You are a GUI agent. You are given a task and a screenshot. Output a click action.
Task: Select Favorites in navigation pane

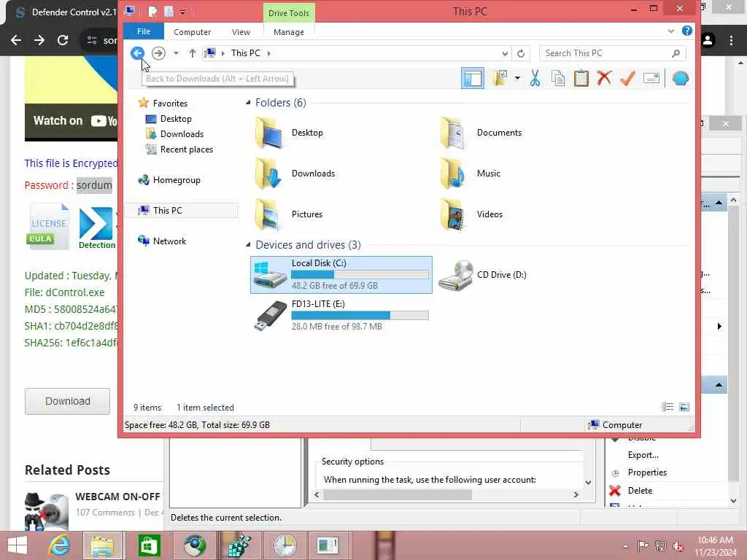coord(170,104)
